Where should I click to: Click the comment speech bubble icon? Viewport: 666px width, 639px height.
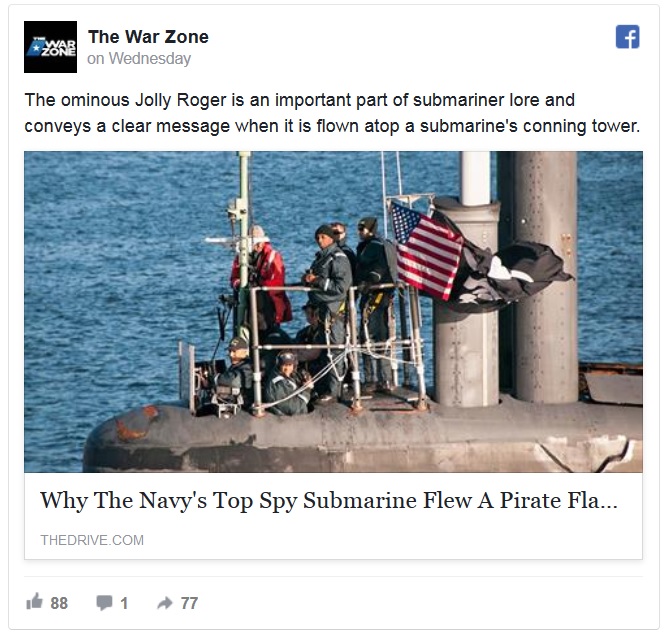tap(104, 603)
